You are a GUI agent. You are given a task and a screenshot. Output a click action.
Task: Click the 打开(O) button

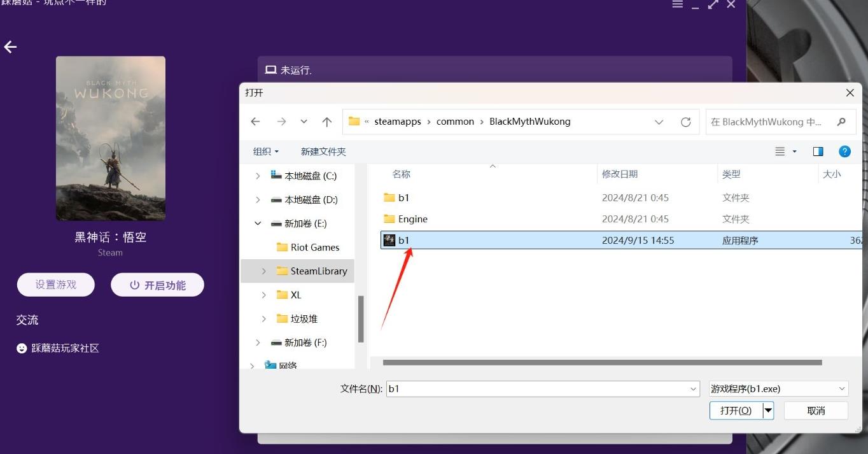(x=736, y=411)
